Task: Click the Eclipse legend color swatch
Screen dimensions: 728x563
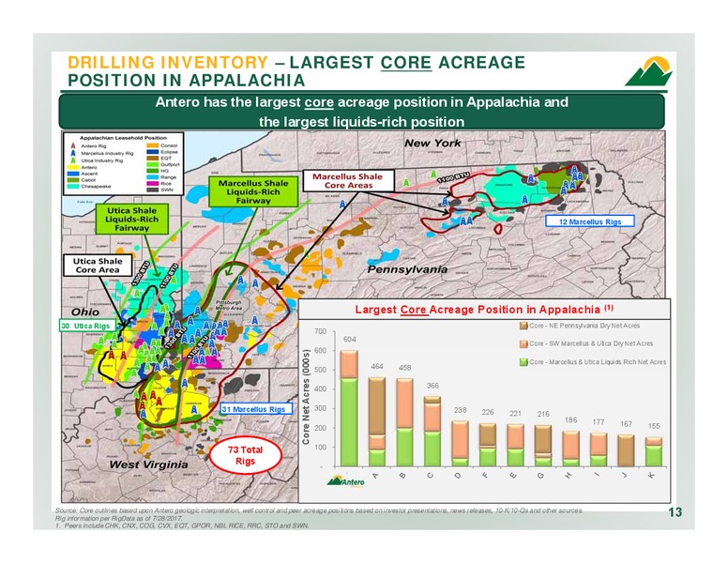Action: coord(153,152)
